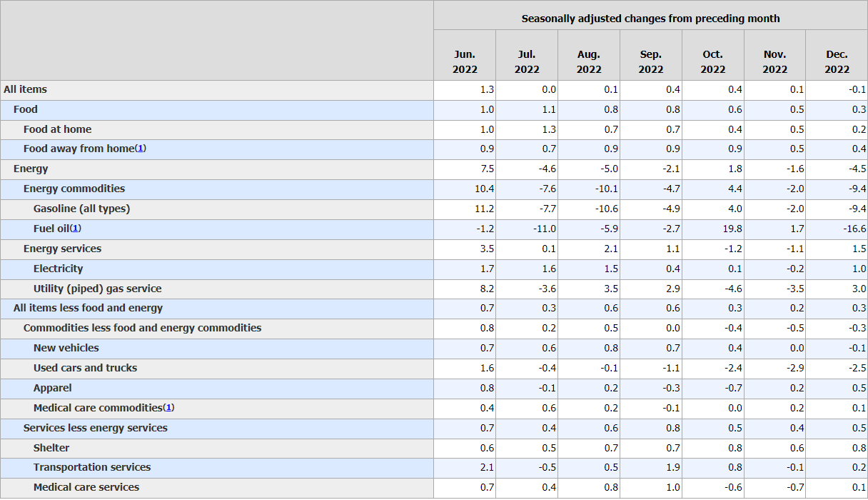The image size is (868, 500).
Task: Click the Used cars and trucks row label
Action: click(x=85, y=368)
